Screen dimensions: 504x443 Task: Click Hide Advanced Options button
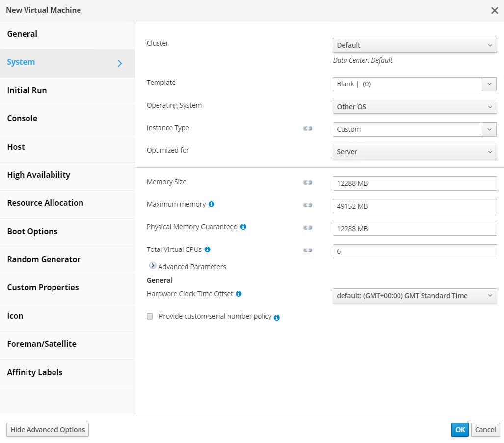48,430
